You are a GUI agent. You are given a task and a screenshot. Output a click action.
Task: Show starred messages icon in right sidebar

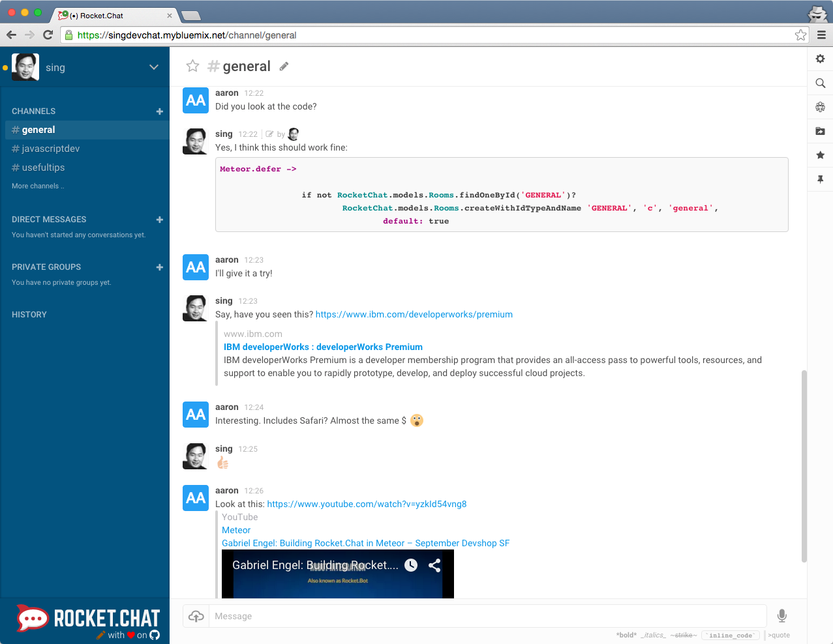820,155
